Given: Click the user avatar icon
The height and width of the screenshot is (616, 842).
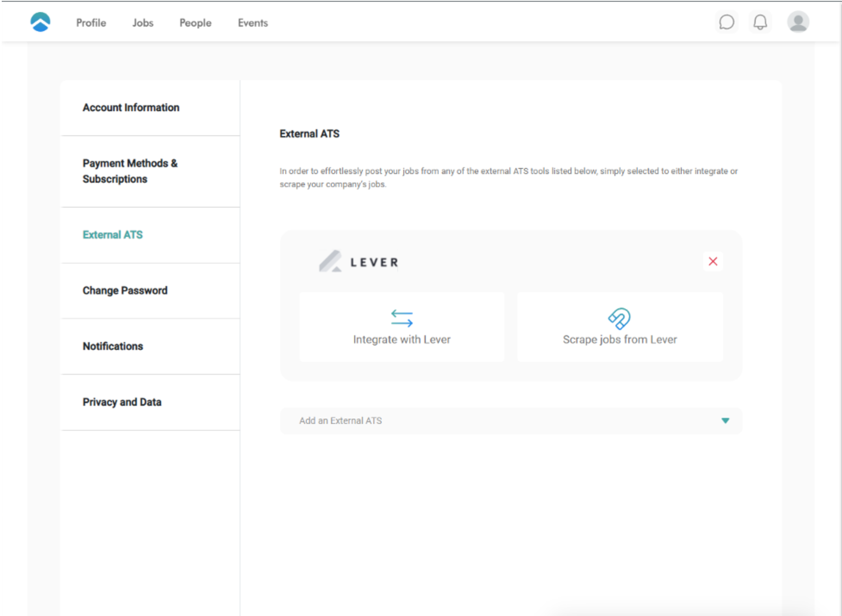Looking at the screenshot, I should pyautogui.click(x=798, y=22).
